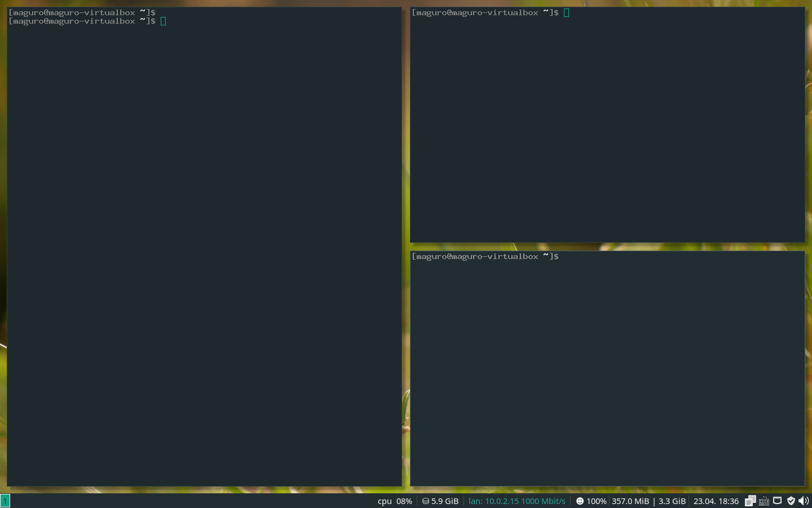Screen dimensions: 812x508
Task: Focus the left terminal window
Action: click(x=204, y=254)
